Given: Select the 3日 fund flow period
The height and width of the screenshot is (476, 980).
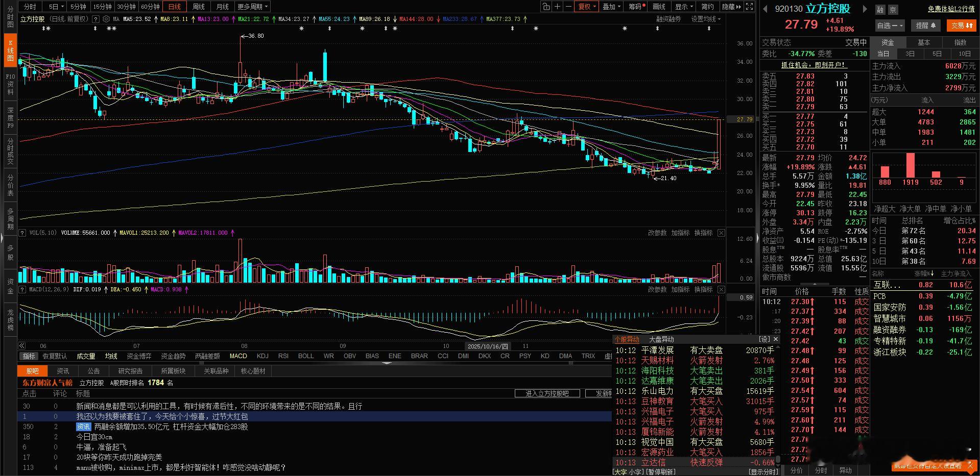Looking at the screenshot, I should [910, 54].
